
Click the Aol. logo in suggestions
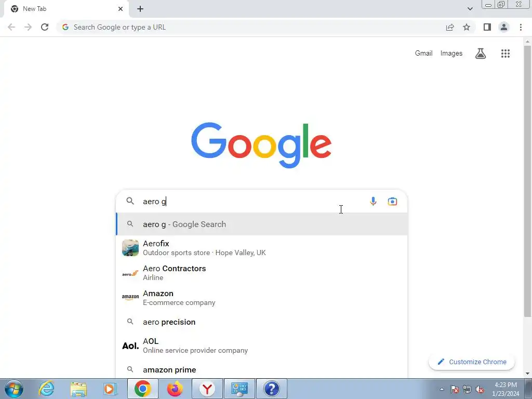pos(130,345)
